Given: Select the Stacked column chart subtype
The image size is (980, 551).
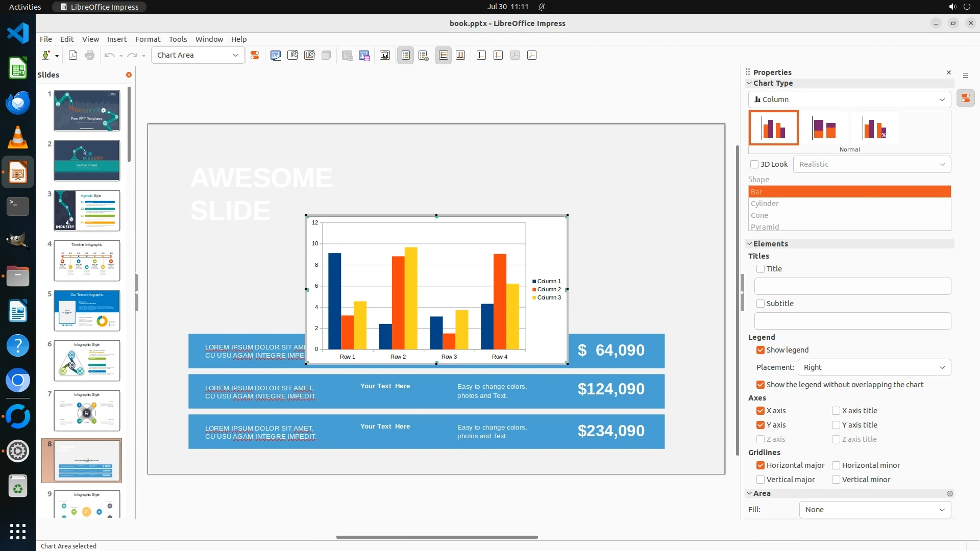Looking at the screenshot, I should click(x=824, y=128).
